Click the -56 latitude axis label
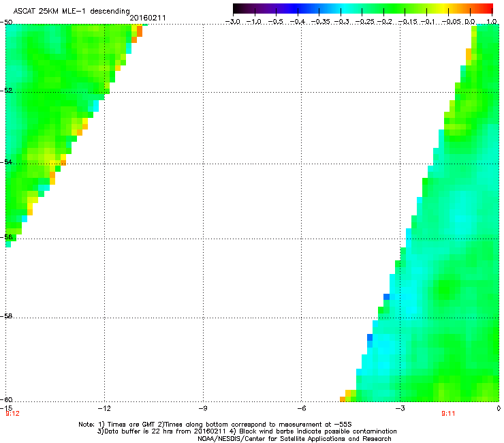The height and width of the screenshot is (443, 504). [x=6, y=237]
